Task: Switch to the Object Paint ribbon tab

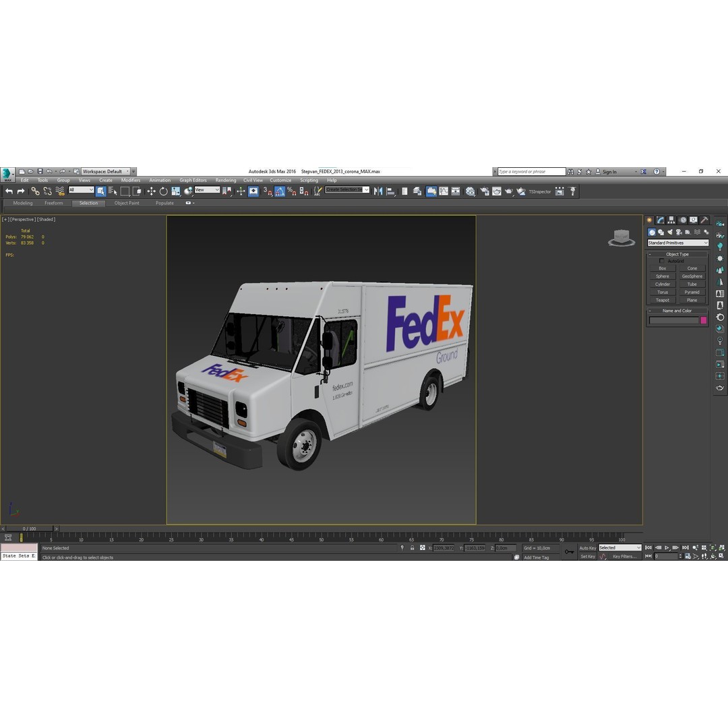Action: [127, 203]
